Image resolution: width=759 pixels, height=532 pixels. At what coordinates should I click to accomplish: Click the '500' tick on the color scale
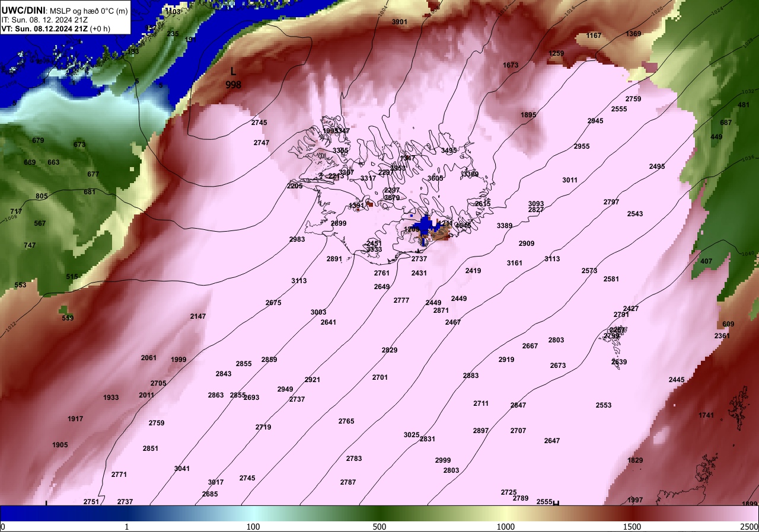(x=379, y=527)
